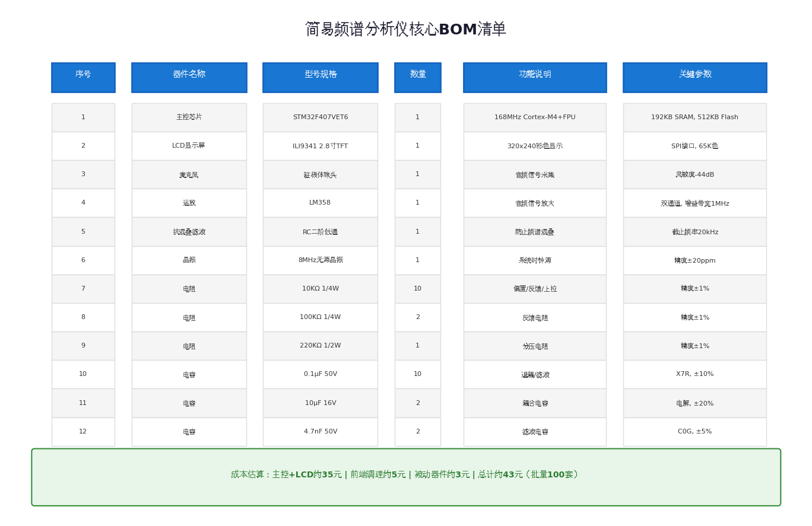Image resolution: width=812 pixels, height=526 pixels.
Task: Select the 抗混叠滤波 name cell
Action: click(x=189, y=232)
